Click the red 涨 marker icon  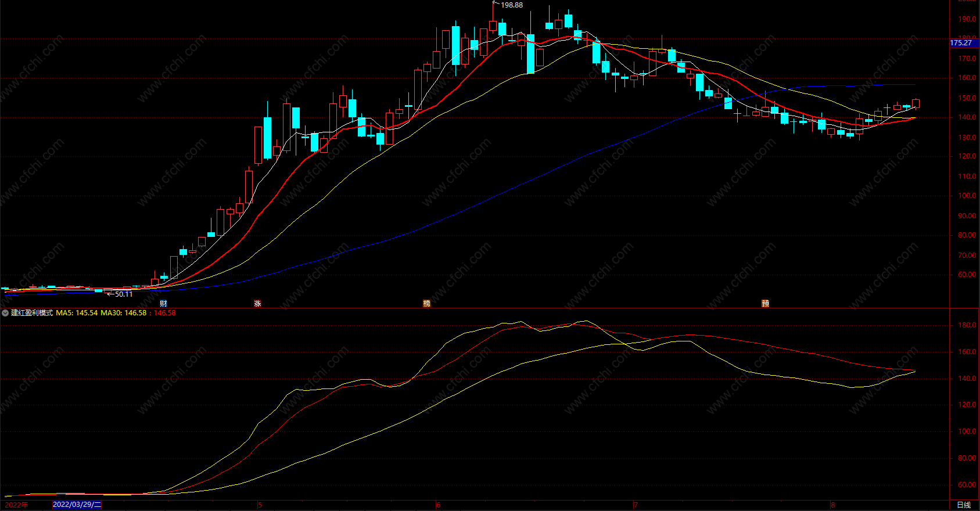[257, 304]
